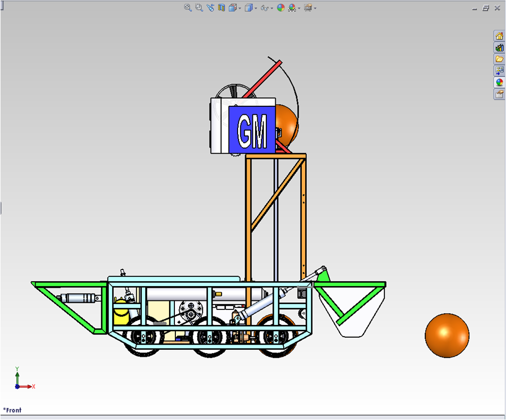Expand the Apply Scene dropdown arrow

(299, 8)
